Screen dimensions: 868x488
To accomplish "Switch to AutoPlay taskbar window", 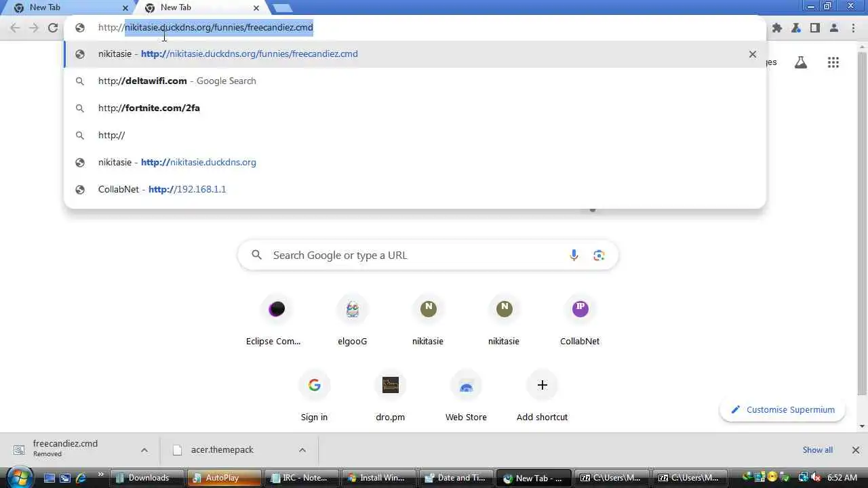I will (224, 478).
